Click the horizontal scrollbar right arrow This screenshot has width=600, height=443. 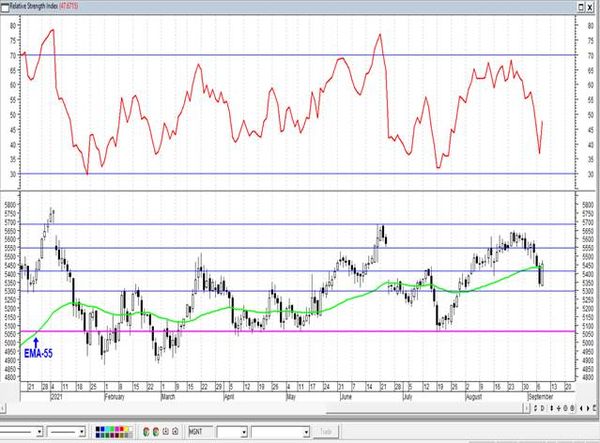(x=527, y=408)
